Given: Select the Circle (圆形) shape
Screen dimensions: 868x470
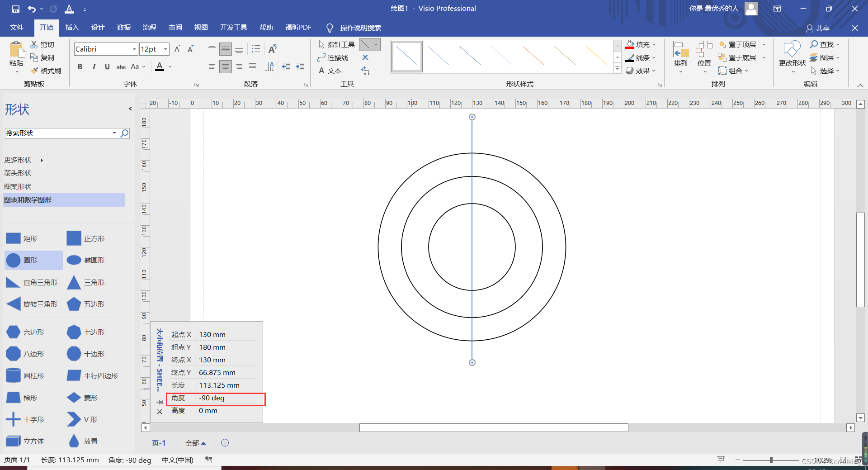Looking at the screenshot, I should 33,260.
